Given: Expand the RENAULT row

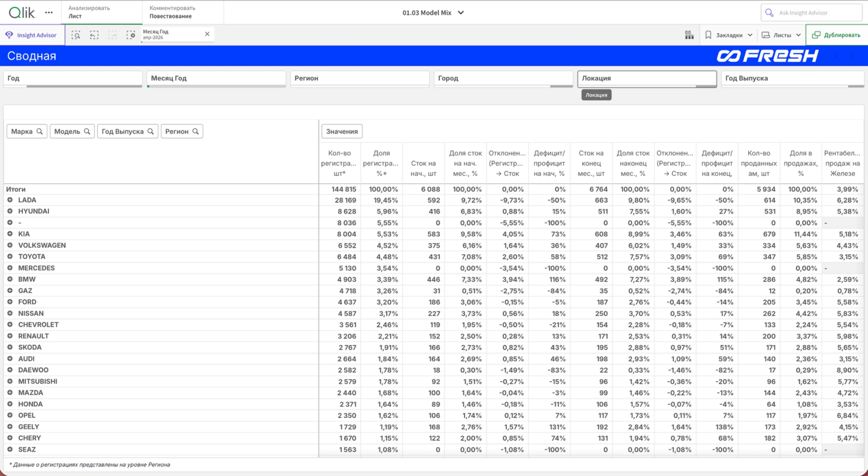Looking at the screenshot, I should pyautogui.click(x=10, y=336).
